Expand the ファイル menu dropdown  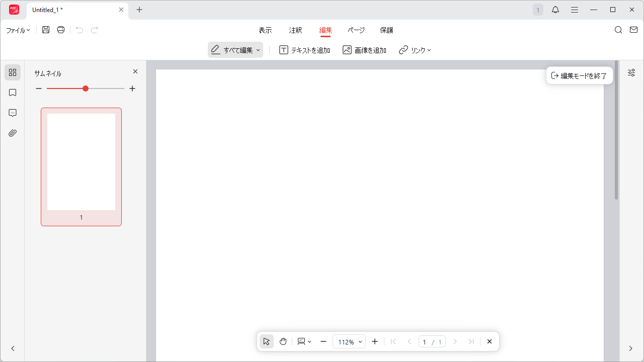pos(18,30)
